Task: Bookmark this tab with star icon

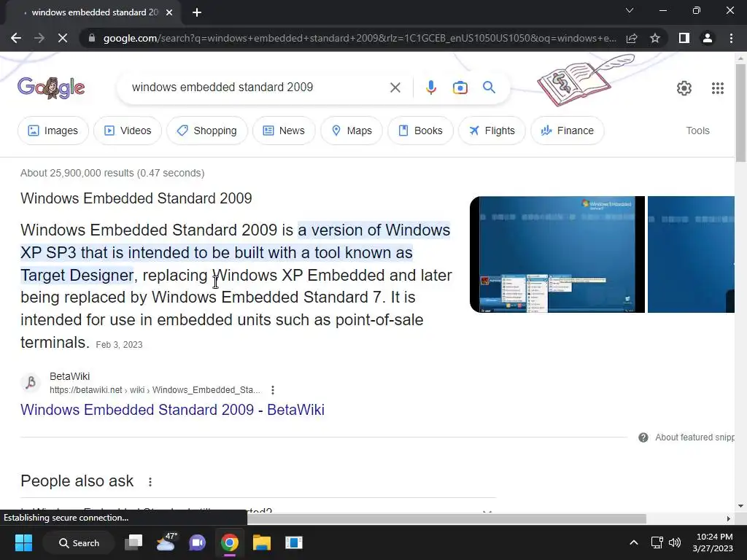Action: pyautogui.click(x=655, y=38)
